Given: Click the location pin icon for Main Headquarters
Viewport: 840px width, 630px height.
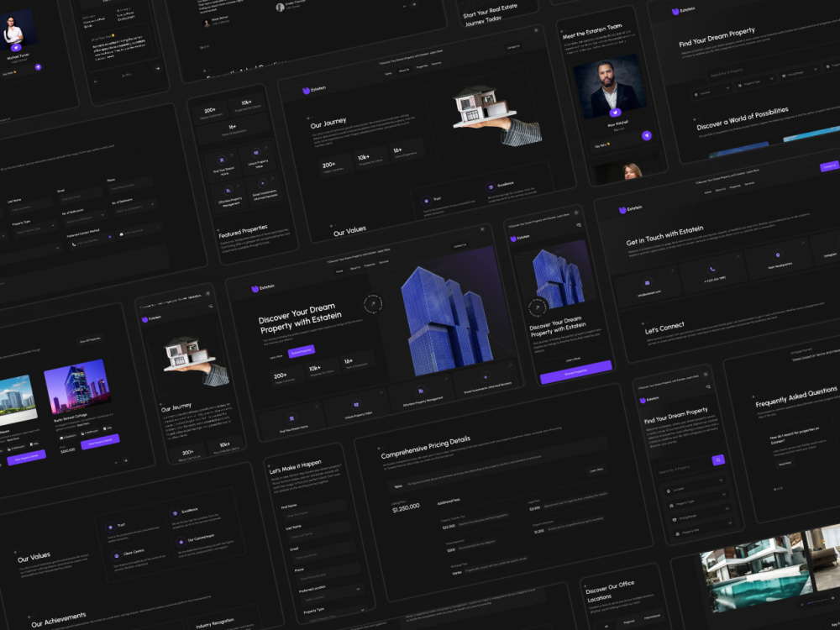Looking at the screenshot, I should point(777,255).
